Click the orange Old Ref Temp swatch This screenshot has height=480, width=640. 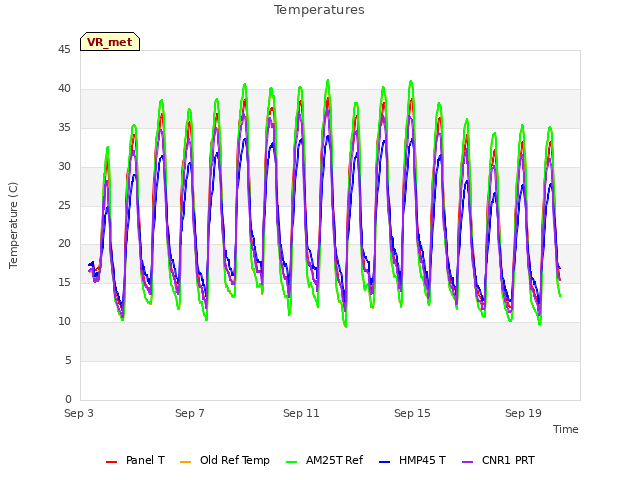tap(185, 462)
